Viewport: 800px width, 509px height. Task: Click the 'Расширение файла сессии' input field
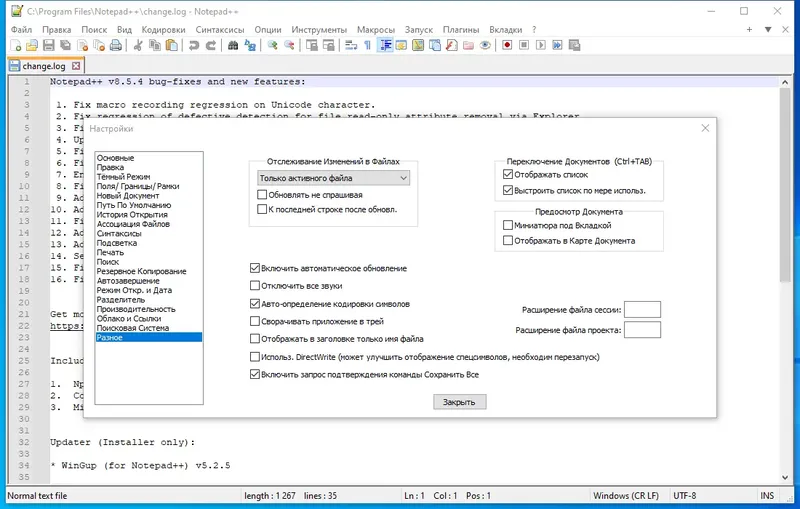point(642,310)
